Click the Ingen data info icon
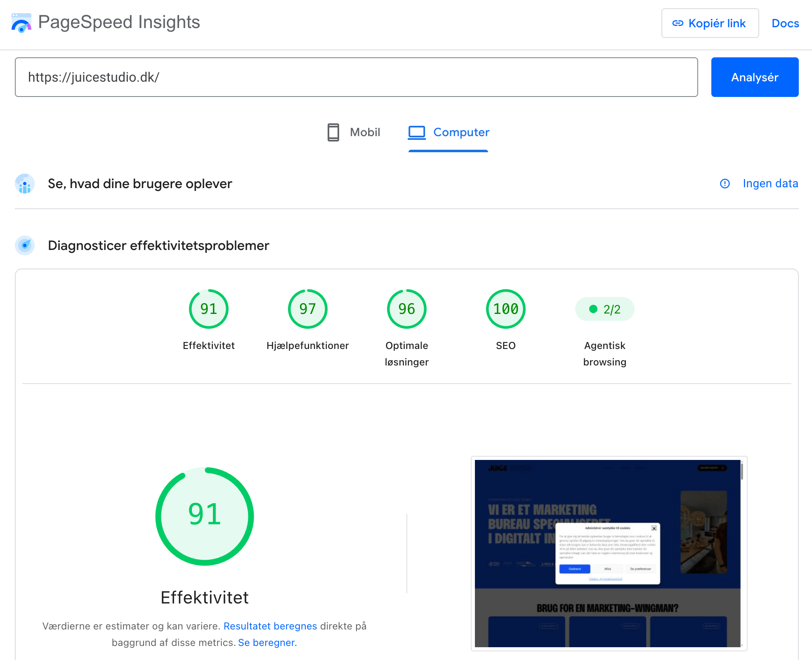Screen dimensions: 812x660 pyautogui.click(x=725, y=184)
